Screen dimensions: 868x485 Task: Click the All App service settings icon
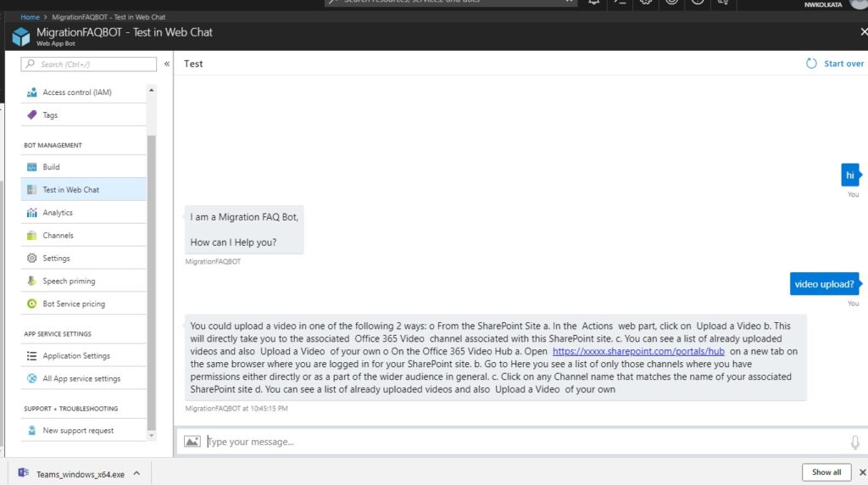point(31,379)
